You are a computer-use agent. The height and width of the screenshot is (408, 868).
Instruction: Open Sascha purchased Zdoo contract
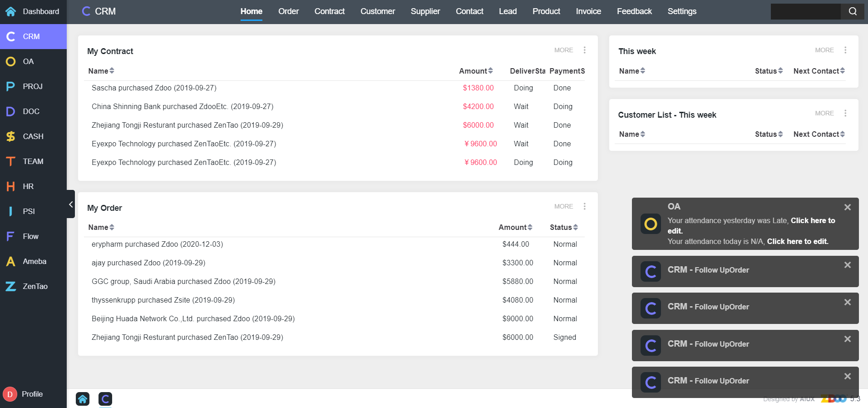154,88
